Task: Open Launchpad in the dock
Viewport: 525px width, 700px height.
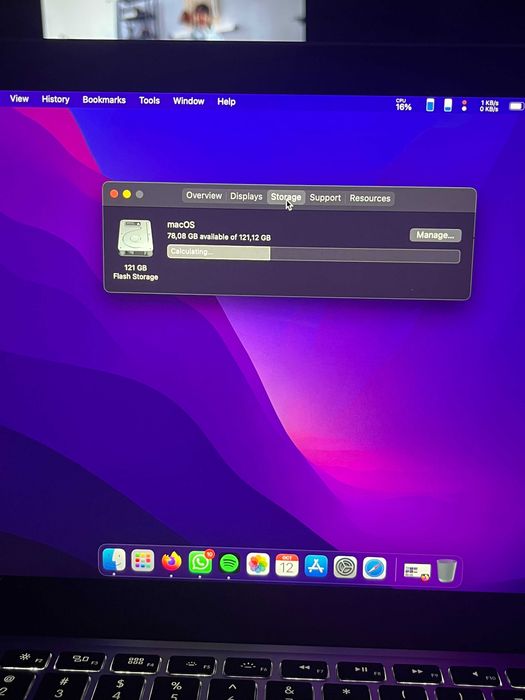Action: pyautogui.click(x=142, y=561)
